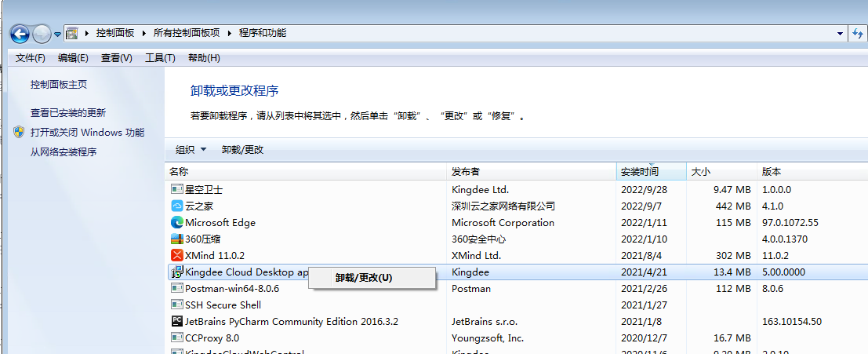Viewport: 868px width, 354px height.
Task: Sort by 发布者 column header
Action: (532, 172)
